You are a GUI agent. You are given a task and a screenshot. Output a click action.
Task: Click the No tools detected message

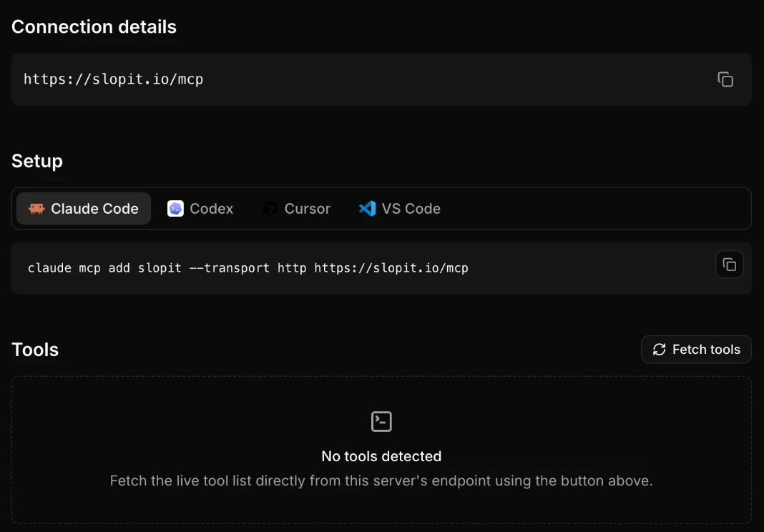(381, 456)
